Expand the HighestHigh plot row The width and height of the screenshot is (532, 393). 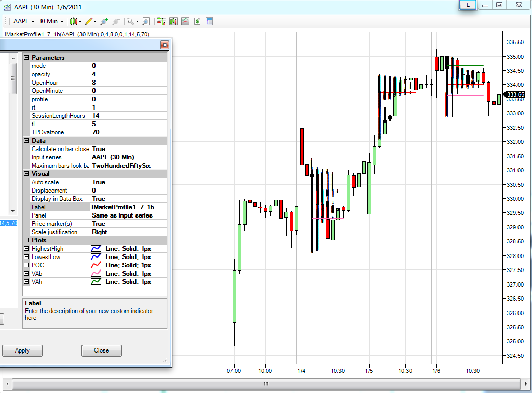(x=26, y=249)
